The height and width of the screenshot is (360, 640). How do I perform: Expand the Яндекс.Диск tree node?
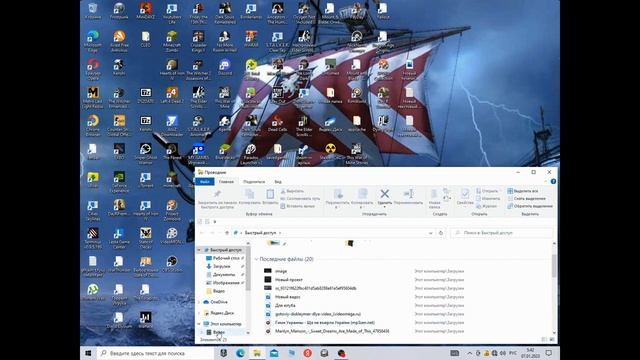(199, 313)
